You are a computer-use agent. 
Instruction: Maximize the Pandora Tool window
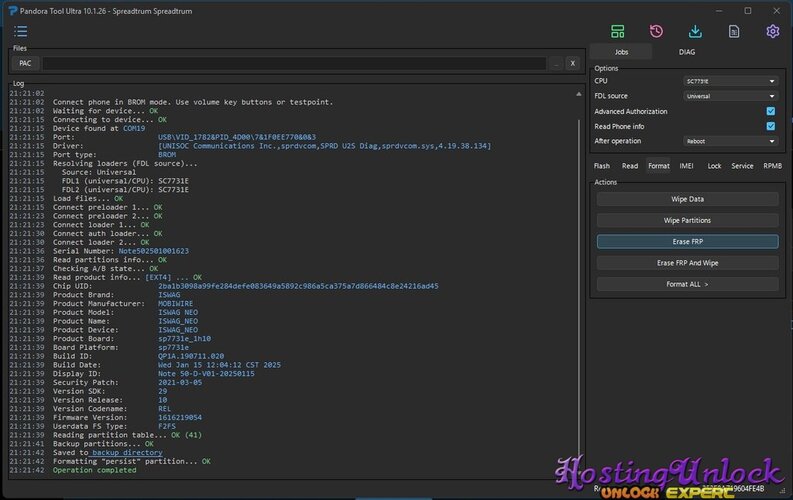click(747, 11)
